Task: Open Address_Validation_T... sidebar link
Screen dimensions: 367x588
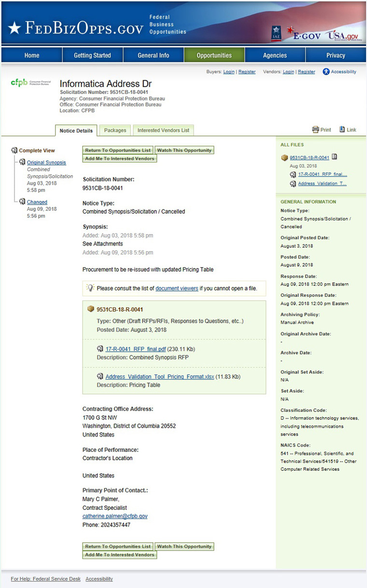Action: [322, 184]
